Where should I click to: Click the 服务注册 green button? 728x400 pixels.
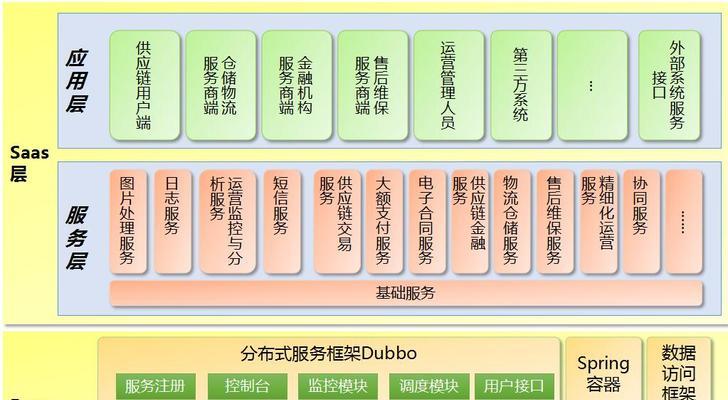tap(156, 386)
